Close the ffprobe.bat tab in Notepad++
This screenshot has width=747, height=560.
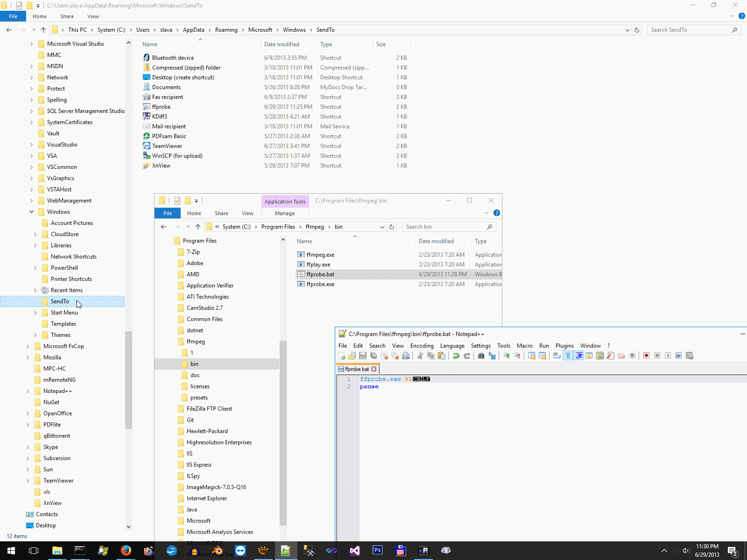373,369
